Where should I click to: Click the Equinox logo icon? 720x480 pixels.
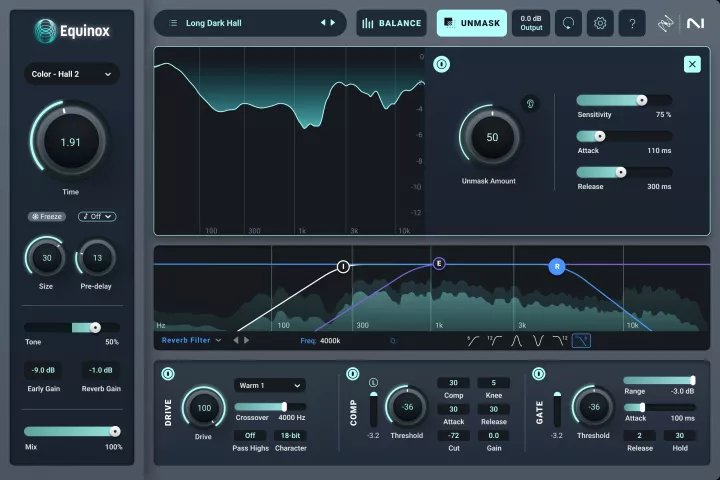point(45,31)
